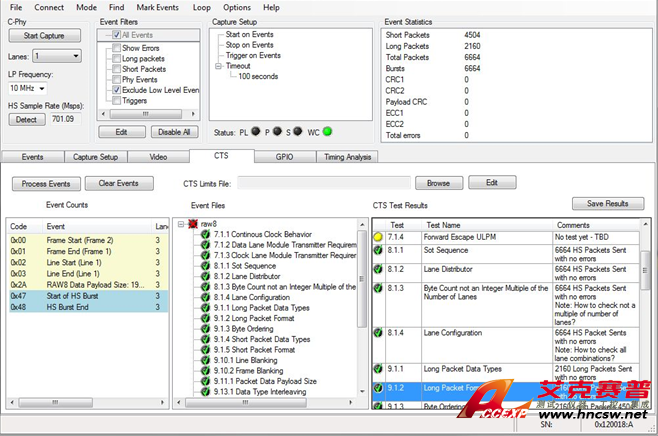Collapse the raw8 tree node
Viewport: 658px width, 436px height.
click(x=181, y=225)
